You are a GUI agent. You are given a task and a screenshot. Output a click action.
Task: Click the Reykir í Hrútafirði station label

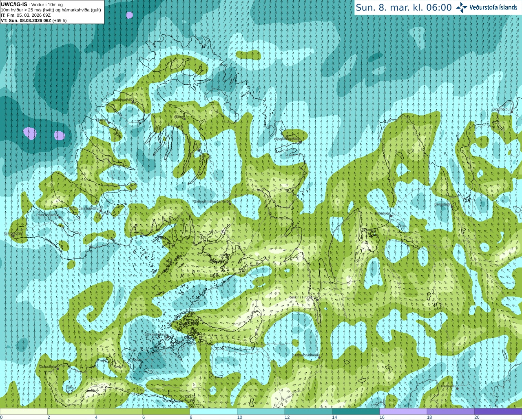[x=302, y=297]
